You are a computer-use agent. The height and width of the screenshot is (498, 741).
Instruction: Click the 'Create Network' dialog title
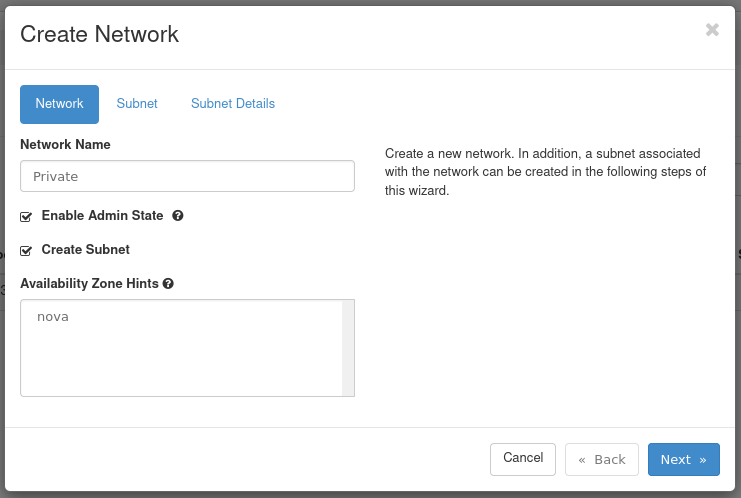coord(100,34)
